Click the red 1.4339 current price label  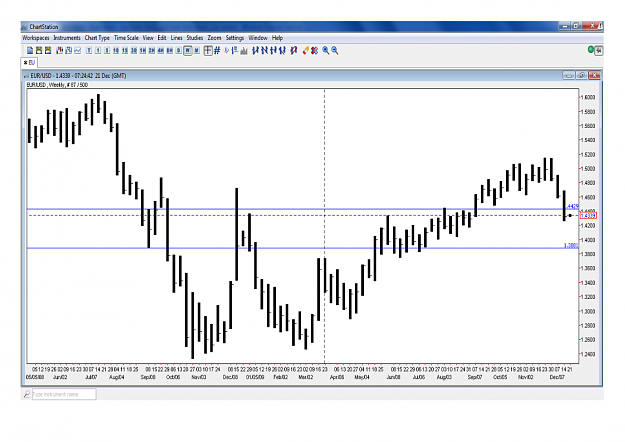(x=588, y=216)
